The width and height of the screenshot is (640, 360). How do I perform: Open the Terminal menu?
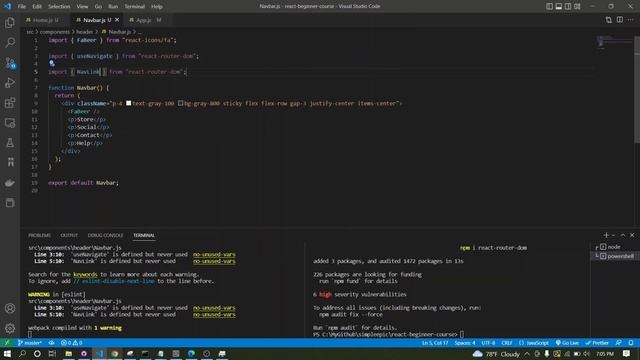tap(135, 6)
